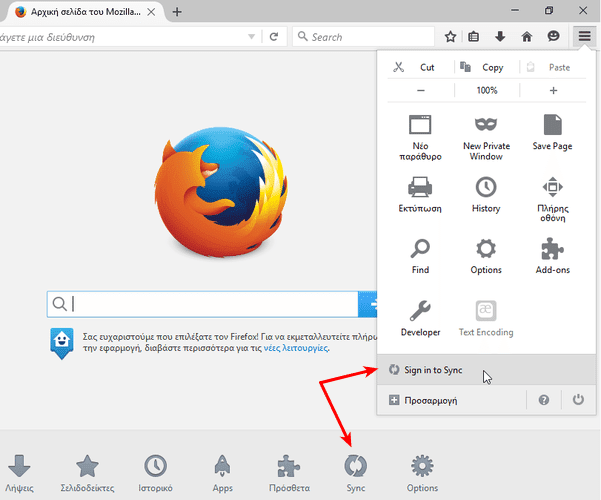Open the hamburger menu button

pyautogui.click(x=584, y=36)
